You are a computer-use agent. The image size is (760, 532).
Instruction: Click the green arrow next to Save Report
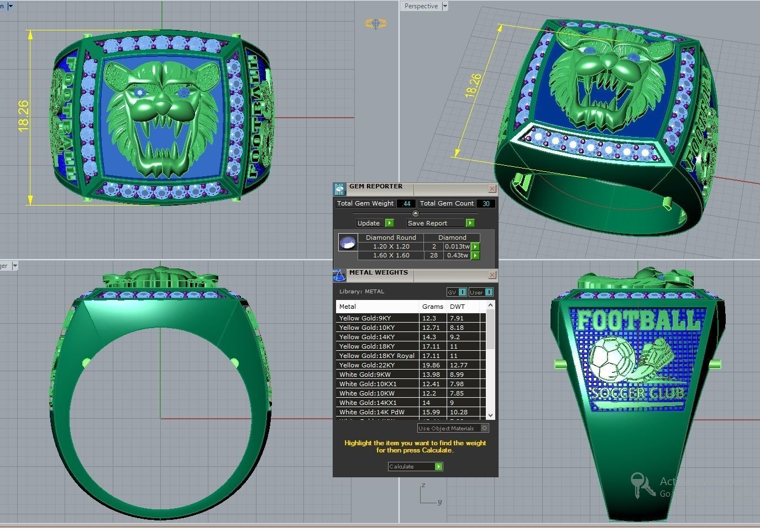[x=470, y=223]
